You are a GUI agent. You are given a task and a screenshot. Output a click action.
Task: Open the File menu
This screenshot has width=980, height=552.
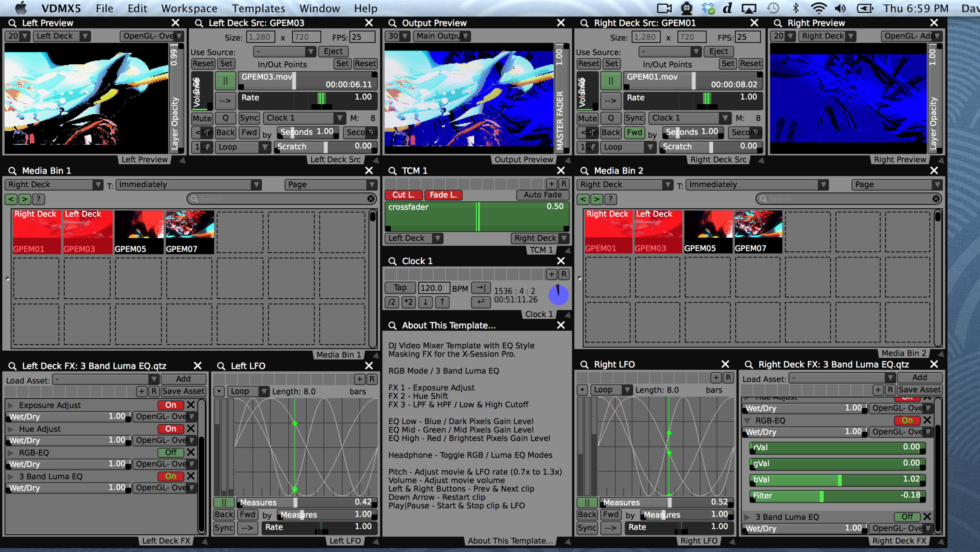(x=105, y=8)
